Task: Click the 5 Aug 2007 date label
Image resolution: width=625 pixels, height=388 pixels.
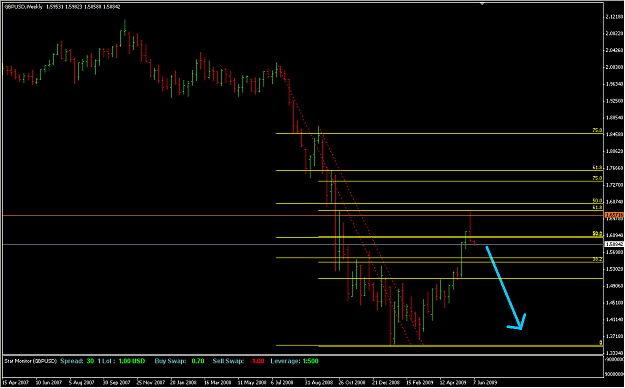Action: pos(82,382)
